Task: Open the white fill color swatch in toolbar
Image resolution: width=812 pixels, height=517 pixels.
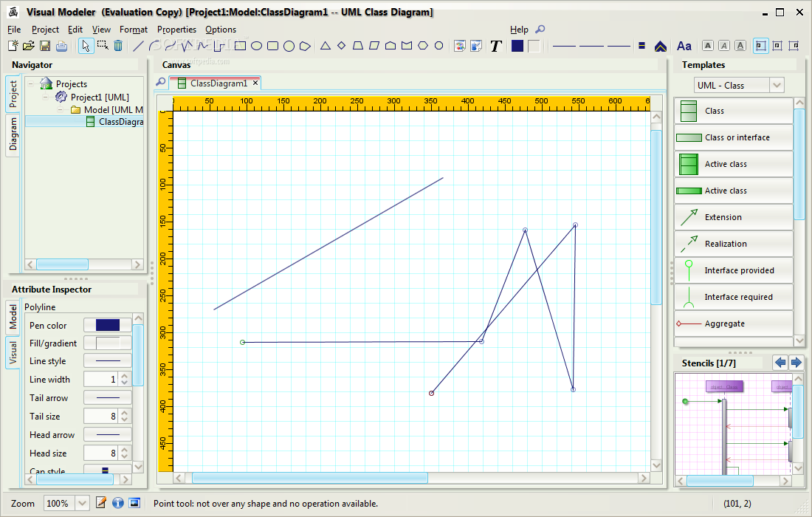Action: point(534,46)
